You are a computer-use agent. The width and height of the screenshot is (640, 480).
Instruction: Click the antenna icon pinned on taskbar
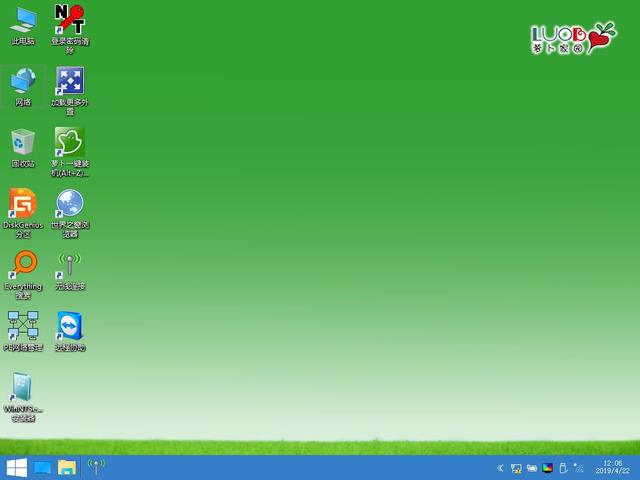pos(96,467)
